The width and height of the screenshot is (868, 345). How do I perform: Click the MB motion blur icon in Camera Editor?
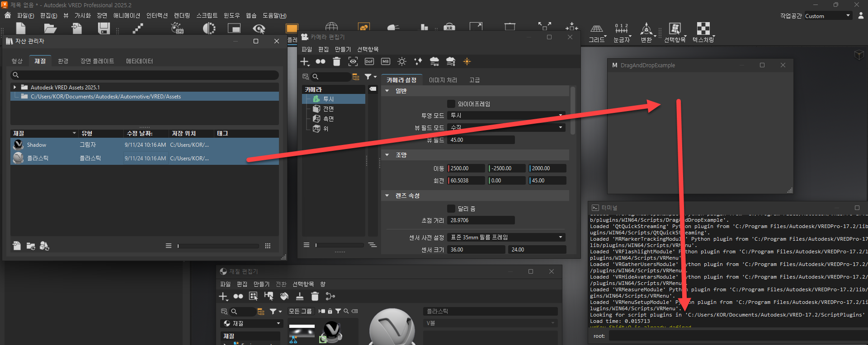[386, 61]
